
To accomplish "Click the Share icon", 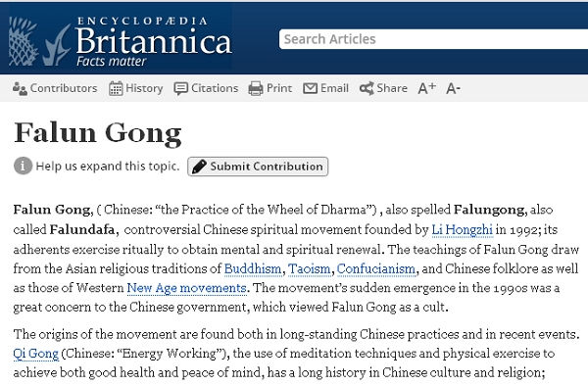I will [x=367, y=88].
